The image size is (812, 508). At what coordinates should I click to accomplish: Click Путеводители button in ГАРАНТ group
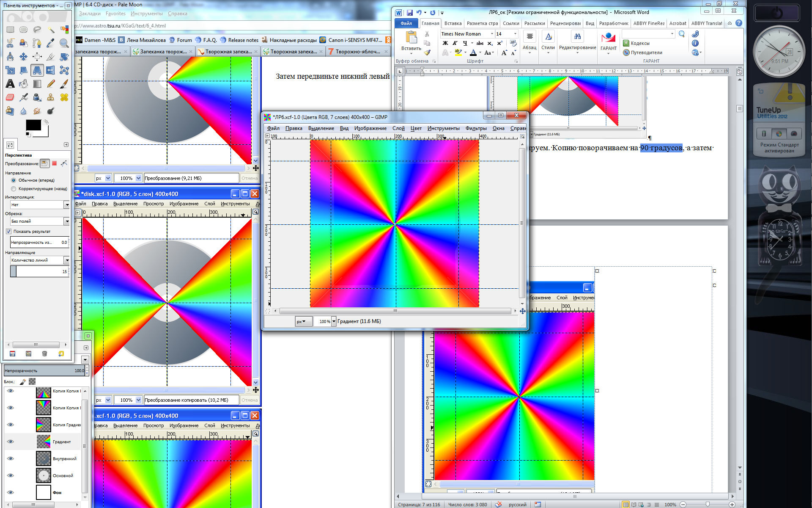click(643, 52)
